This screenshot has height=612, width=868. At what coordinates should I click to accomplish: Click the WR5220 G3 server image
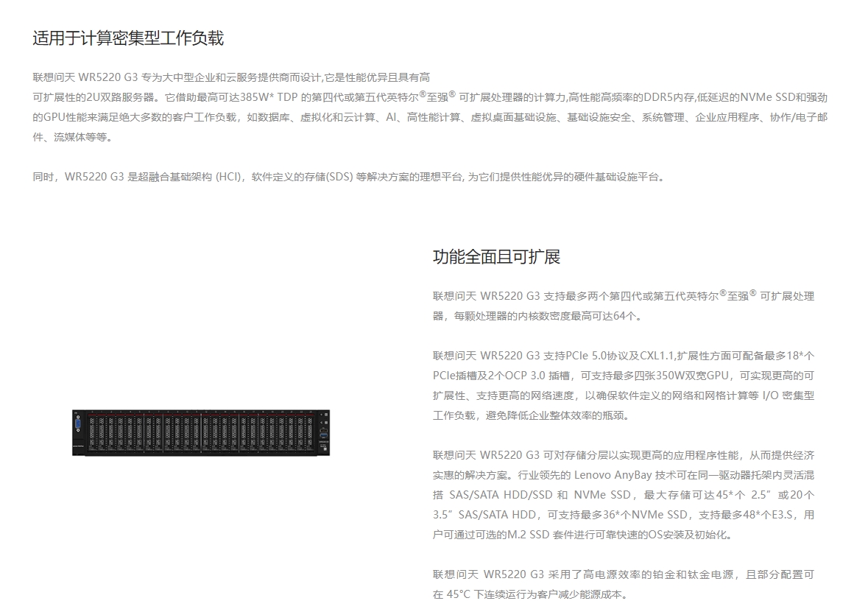pyautogui.click(x=201, y=433)
